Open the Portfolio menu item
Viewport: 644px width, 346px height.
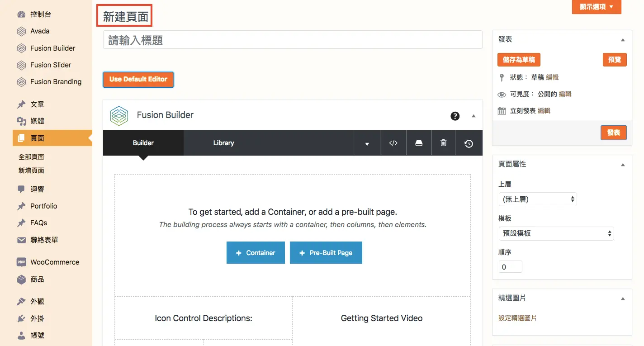[44, 206]
